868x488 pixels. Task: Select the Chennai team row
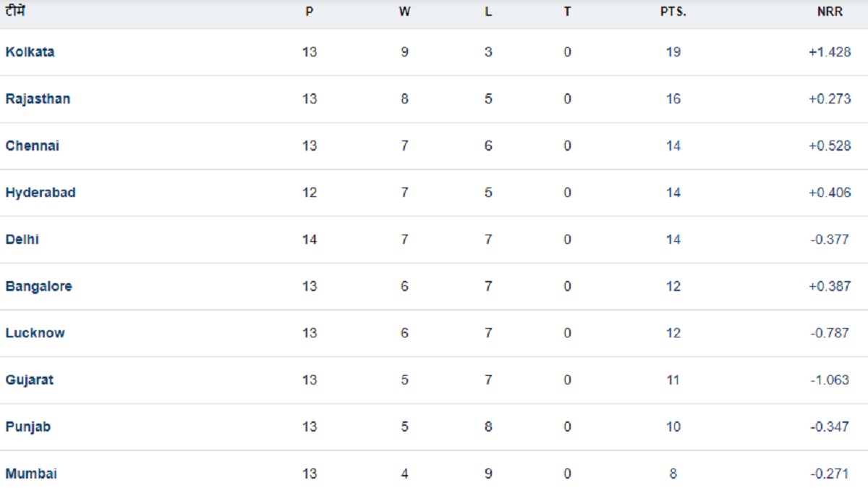pyautogui.click(x=32, y=146)
